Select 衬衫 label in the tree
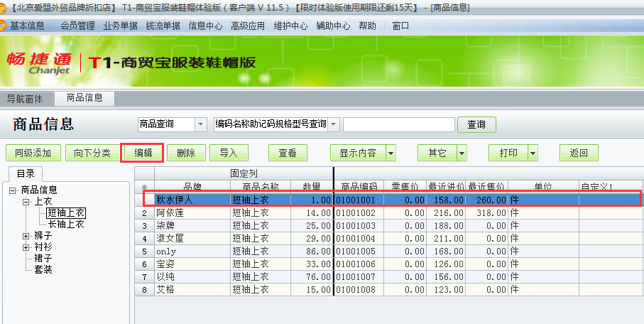 point(43,247)
